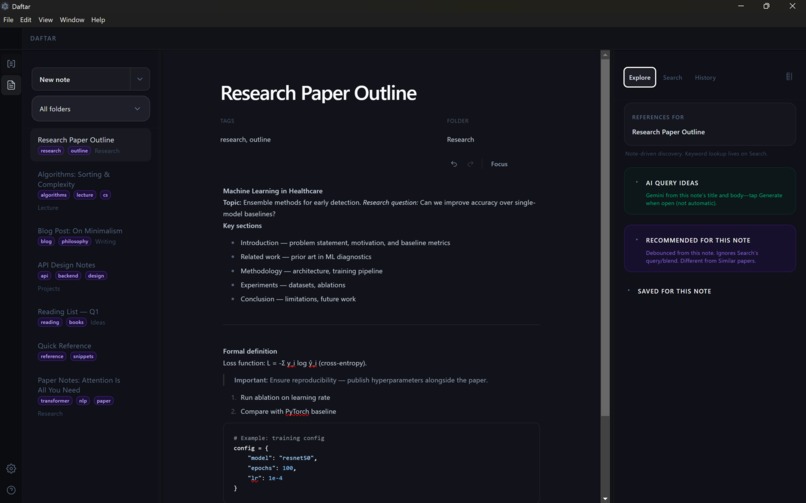Viewport: 806px width, 503px height.
Task: Open Paper Notes: Attention Is All You Need
Action: pyautogui.click(x=91, y=397)
